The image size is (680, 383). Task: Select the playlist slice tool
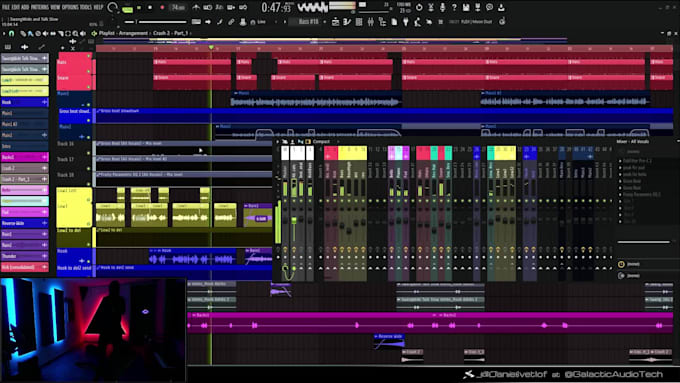pyautogui.click(x=60, y=33)
